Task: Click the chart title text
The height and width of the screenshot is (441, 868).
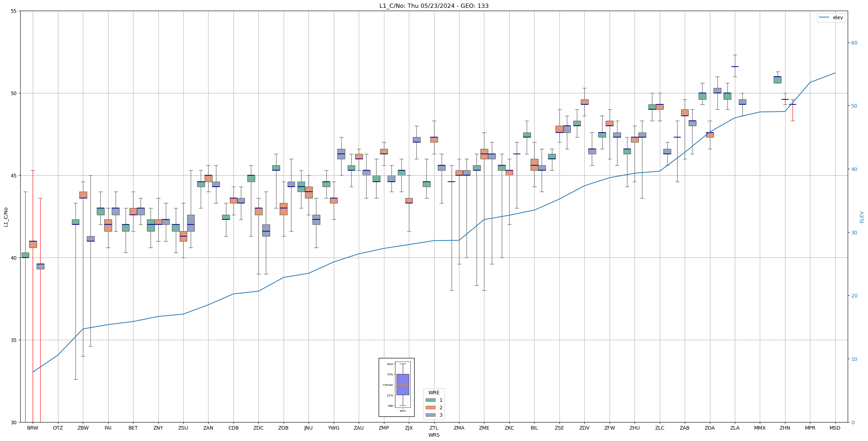Action: coord(434,6)
